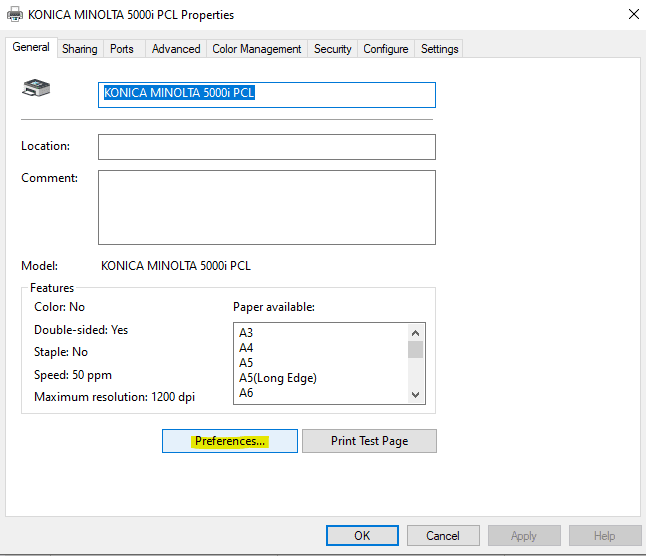Switch to the General tab
The image size is (646, 556).
tap(31, 47)
